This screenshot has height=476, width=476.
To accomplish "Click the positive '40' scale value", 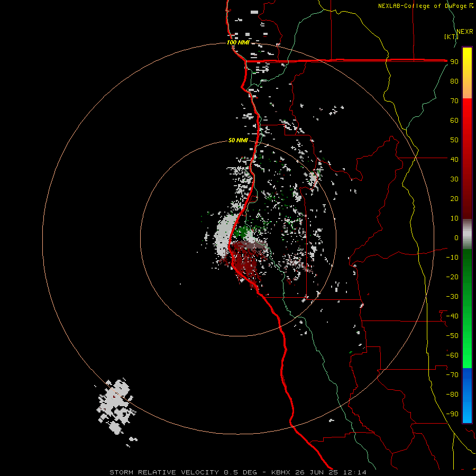I will [x=454, y=159].
